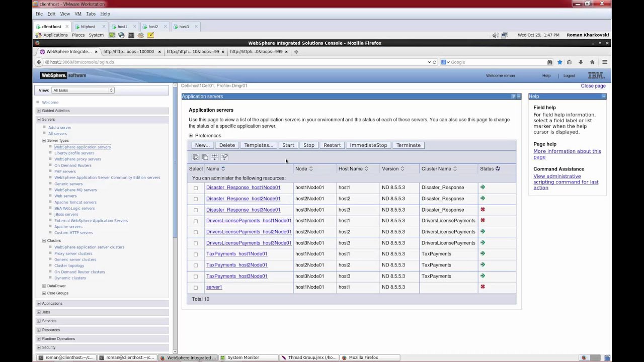Collapse the Servers navigation section

point(39,120)
